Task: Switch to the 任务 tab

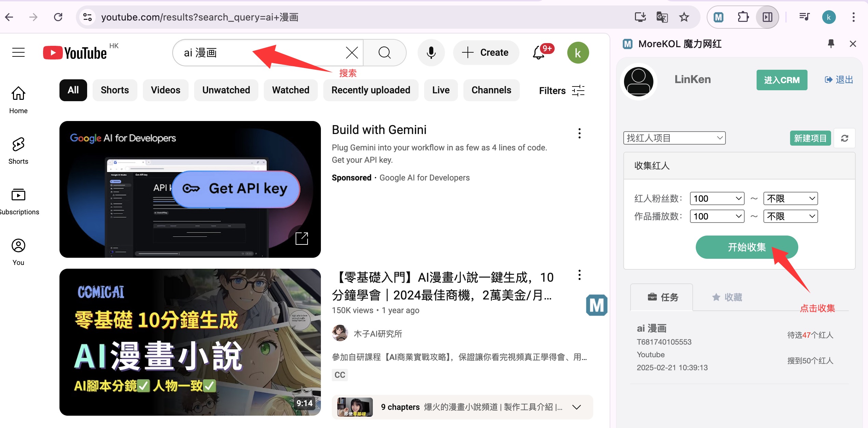Action: pyautogui.click(x=662, y=297)
